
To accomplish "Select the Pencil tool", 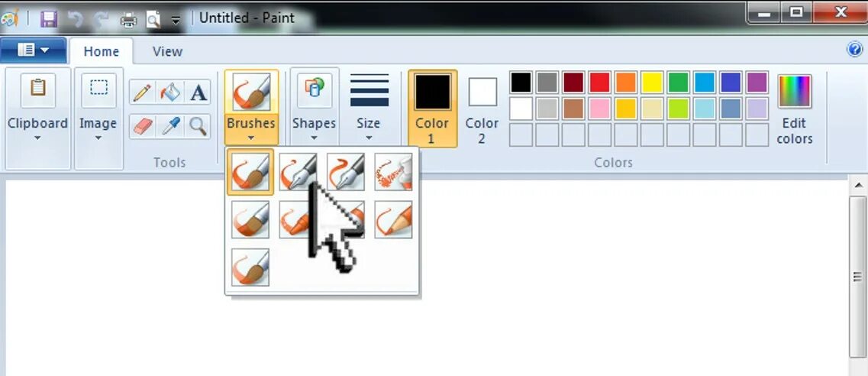I will [x=142, y=92].
